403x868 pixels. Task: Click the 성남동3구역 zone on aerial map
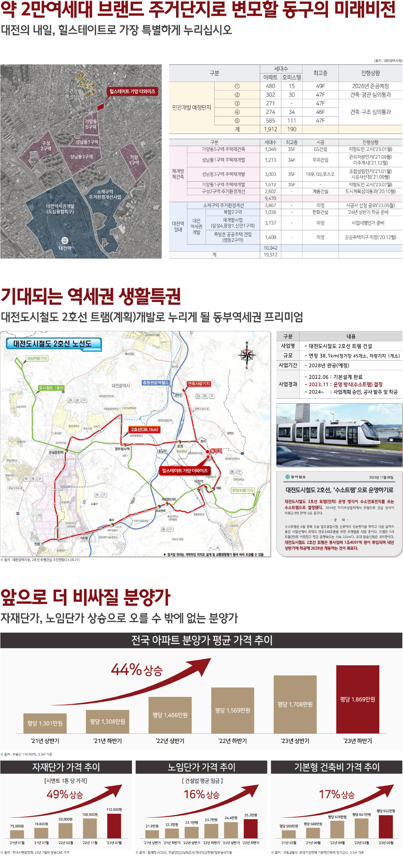click(x=81, y=157)
